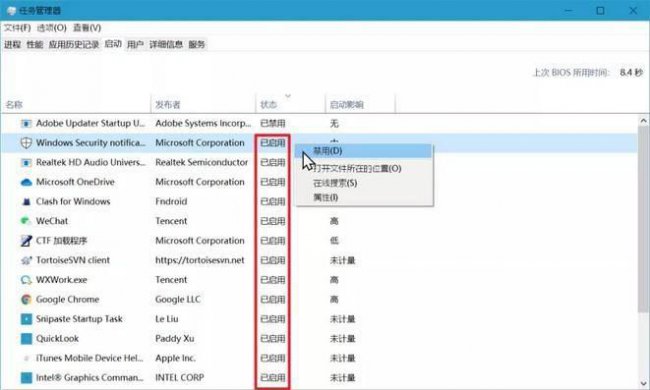This screenshot has width=650, height=390.
Task: Click publisher INTEL CORP
Action: pos(179,378)
